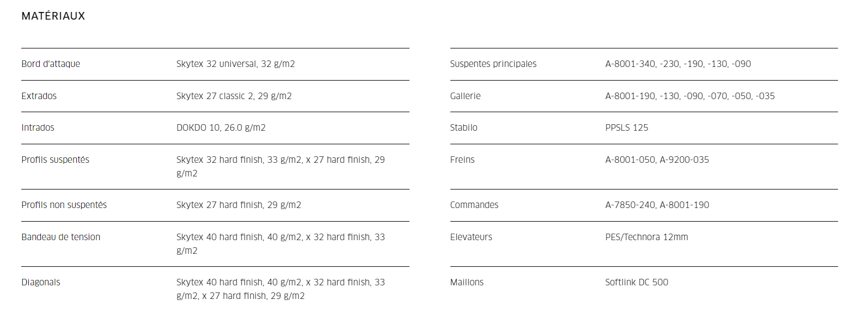Select the "Skytex 32 universal, 32 g/m2" value
The image size is (868, 330).
click(x=235, y=64)
